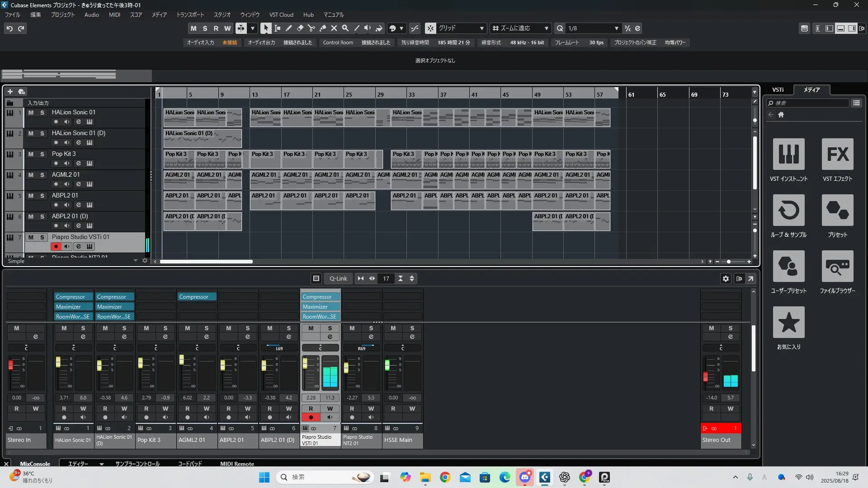
Task: Select the Split scissors tool
Action: tap(311, 28)
